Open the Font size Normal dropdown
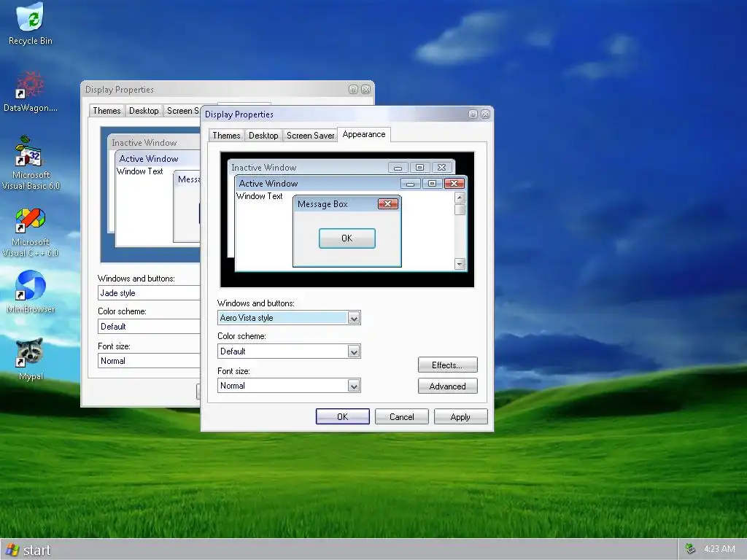 pyautogui.click(x=354, y=386)
